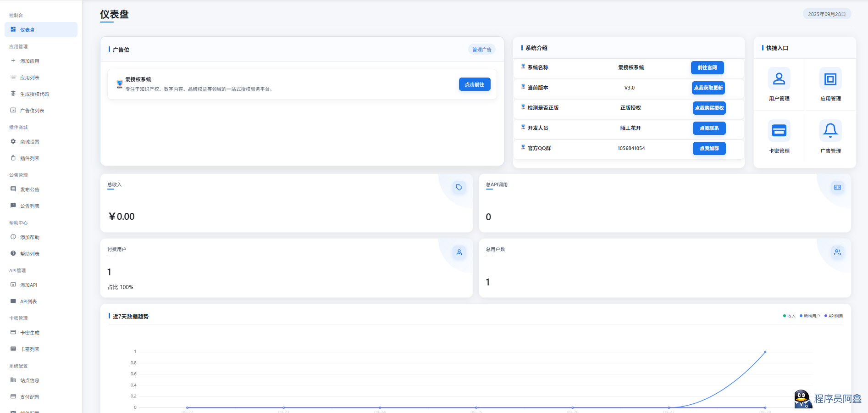Click the 09-28 data point on chart
The height and width of the screenshot is (413, 868).
click(x=765, y=352)
